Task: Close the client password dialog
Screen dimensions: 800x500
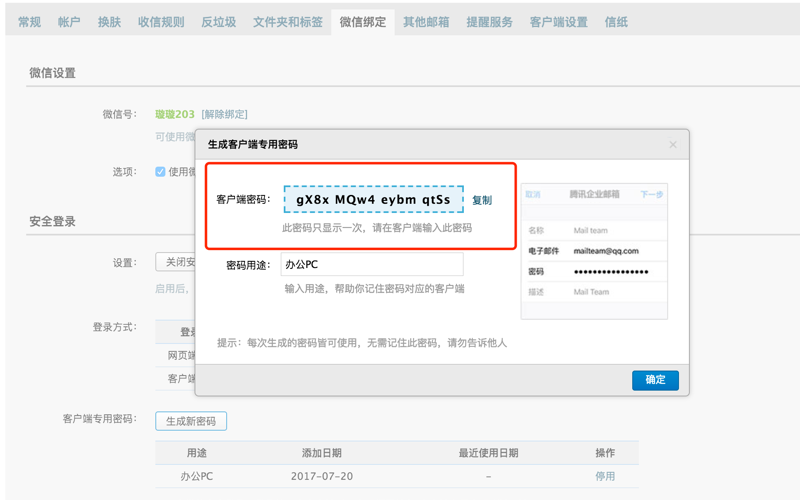Action: click(673, 145)
